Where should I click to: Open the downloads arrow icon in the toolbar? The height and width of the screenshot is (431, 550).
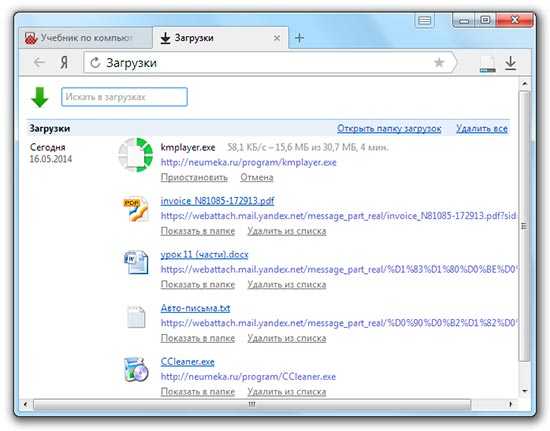(510, 63)
